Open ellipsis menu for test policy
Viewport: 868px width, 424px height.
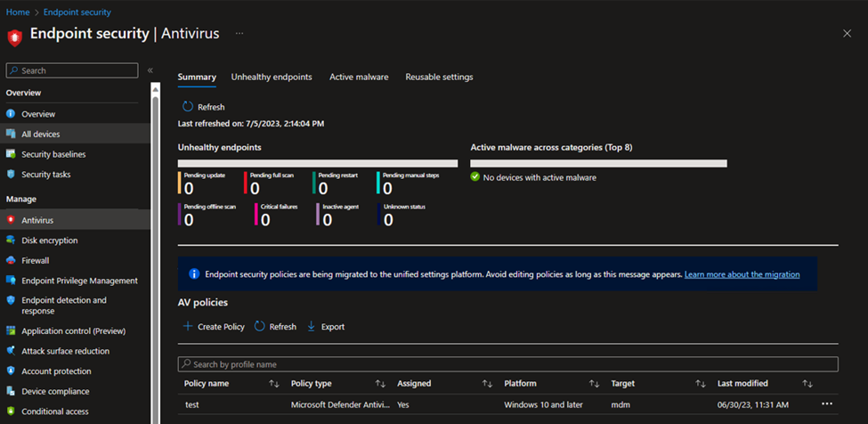(828, 404)
